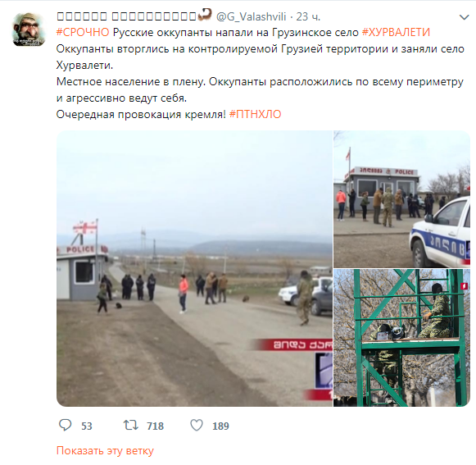This screenshot has width=476, height=465.
Task: Click the author's display name
Action: pyautogui.click(x=127, y=16)
